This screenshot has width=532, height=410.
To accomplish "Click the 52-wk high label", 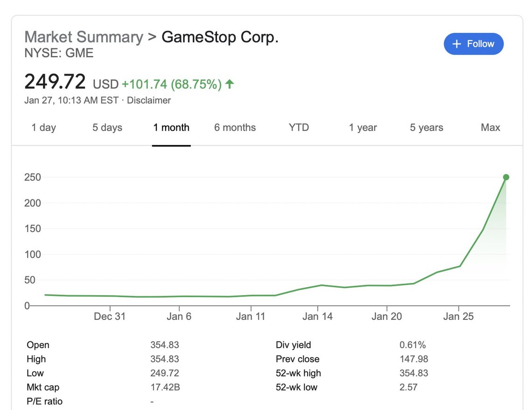I will (x=298, y=373).
